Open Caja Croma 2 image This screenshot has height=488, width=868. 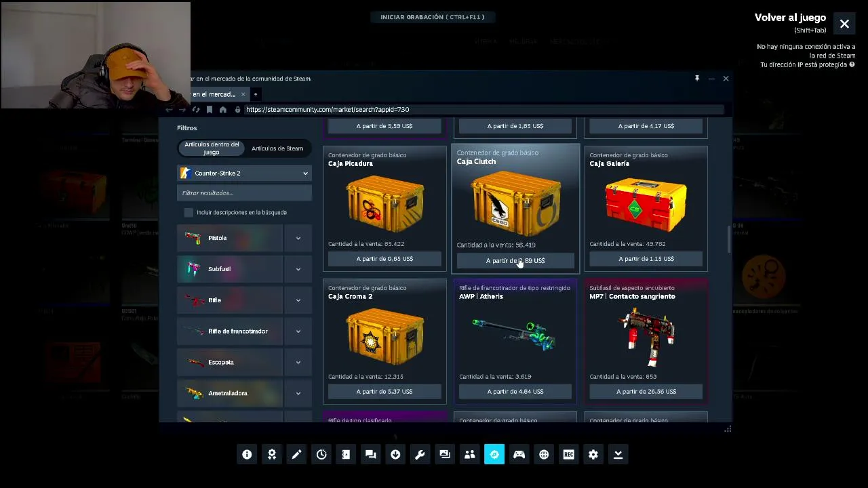[384, 336]
